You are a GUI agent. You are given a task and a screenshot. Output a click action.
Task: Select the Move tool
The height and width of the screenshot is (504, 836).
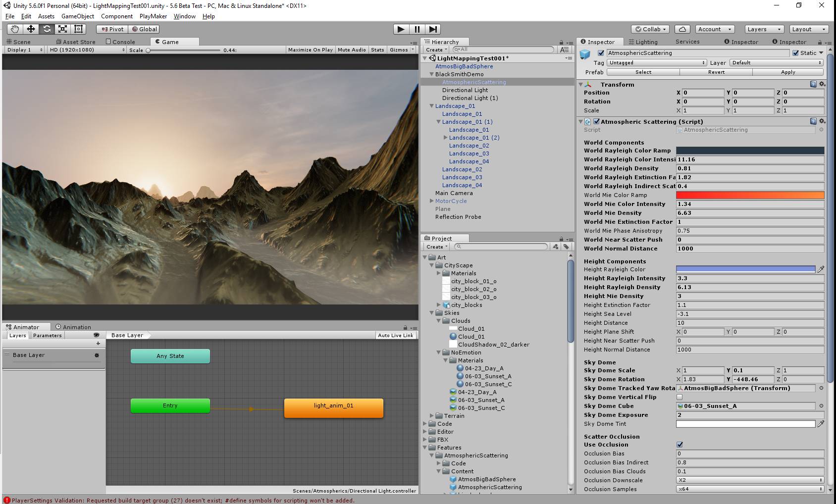pos(31,29)
